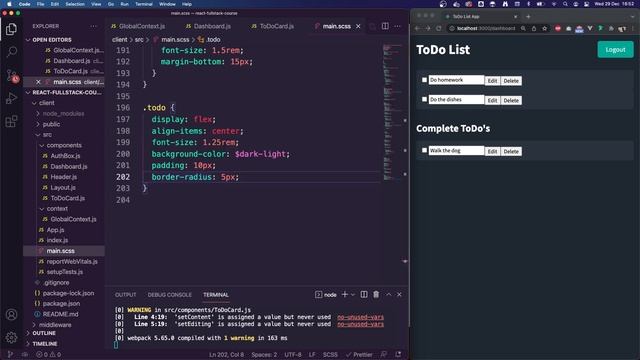
Task: Click browser back arrow
Action: 417,29
